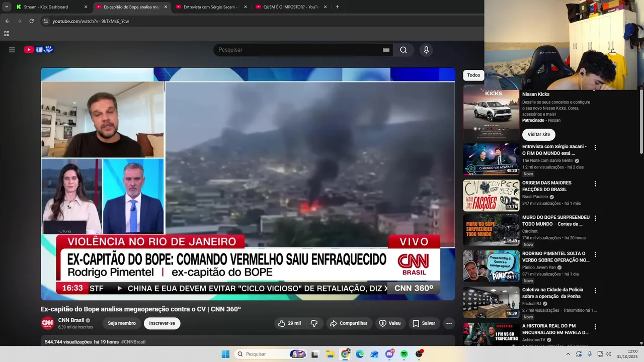Screen dimensions: 644x362
Task: Open Spotify from taskbar
Action: click(x=404, y=354)
